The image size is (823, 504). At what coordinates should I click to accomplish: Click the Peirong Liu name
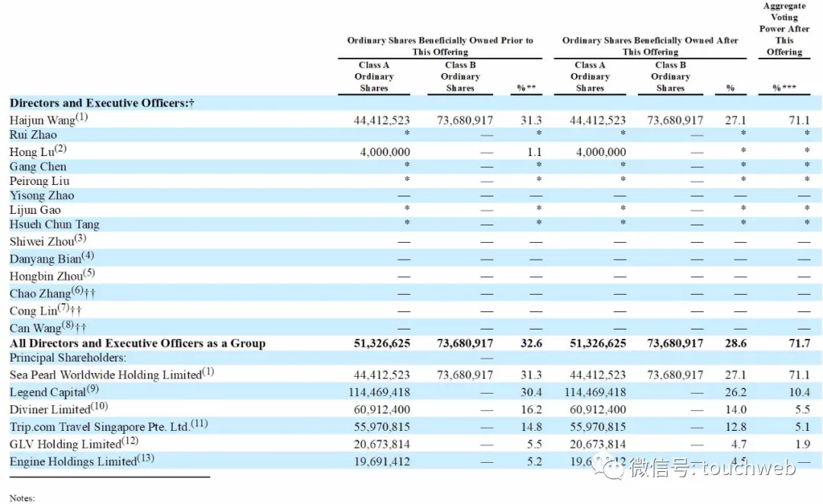point(40,181)
